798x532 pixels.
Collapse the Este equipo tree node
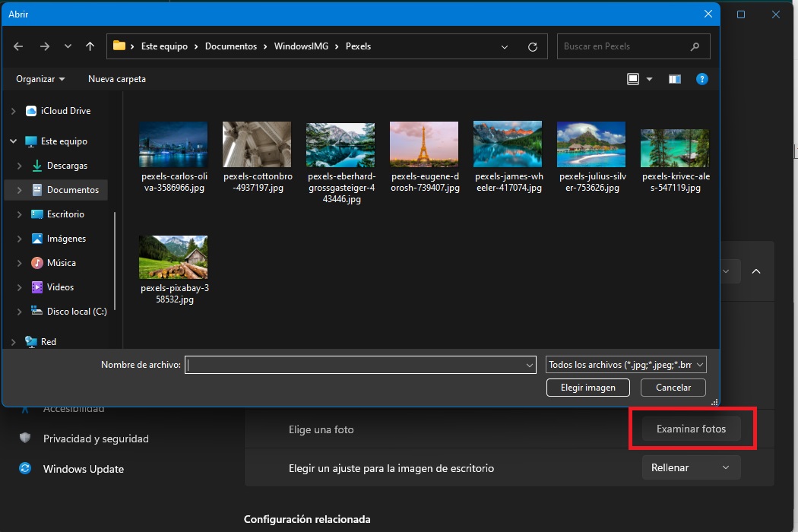[13, 141]
